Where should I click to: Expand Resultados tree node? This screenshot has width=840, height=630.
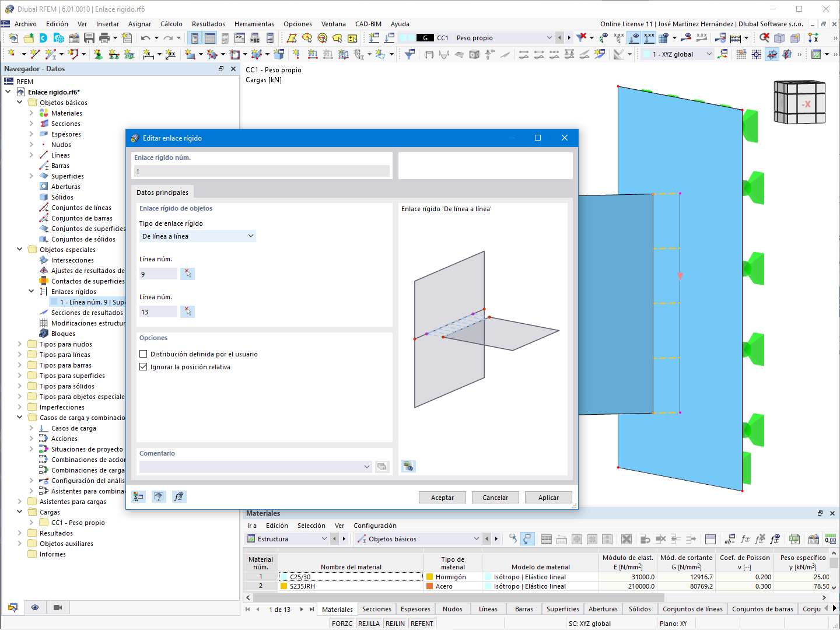pyautogui.click(x=20, y=533)
